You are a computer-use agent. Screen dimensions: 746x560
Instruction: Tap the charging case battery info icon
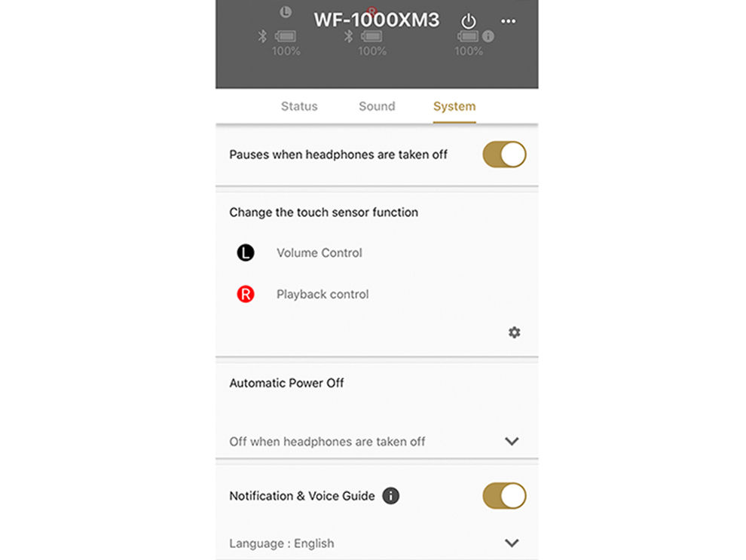tap(488, 36)
